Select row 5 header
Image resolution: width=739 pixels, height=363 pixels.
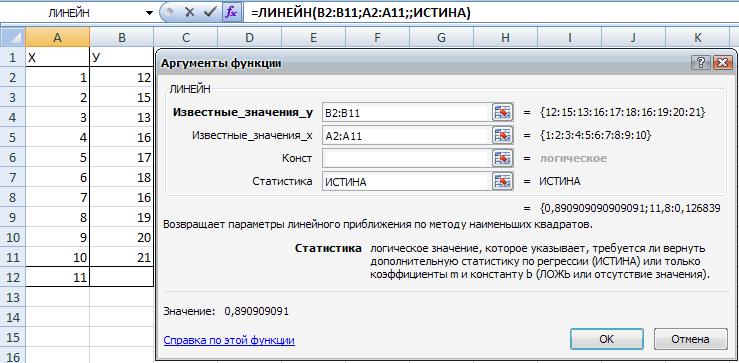click(x=12, y=137)
